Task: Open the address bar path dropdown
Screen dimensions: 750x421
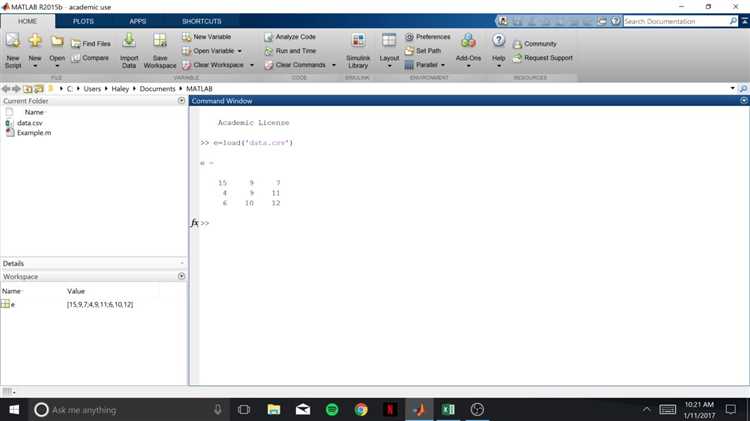Action: (732, 89)
